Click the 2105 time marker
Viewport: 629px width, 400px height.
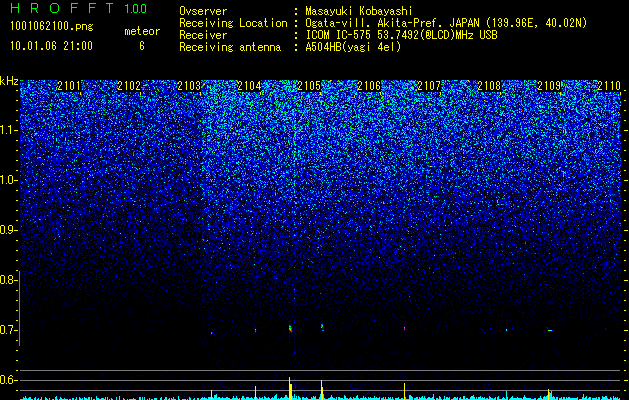click(309, 86)
